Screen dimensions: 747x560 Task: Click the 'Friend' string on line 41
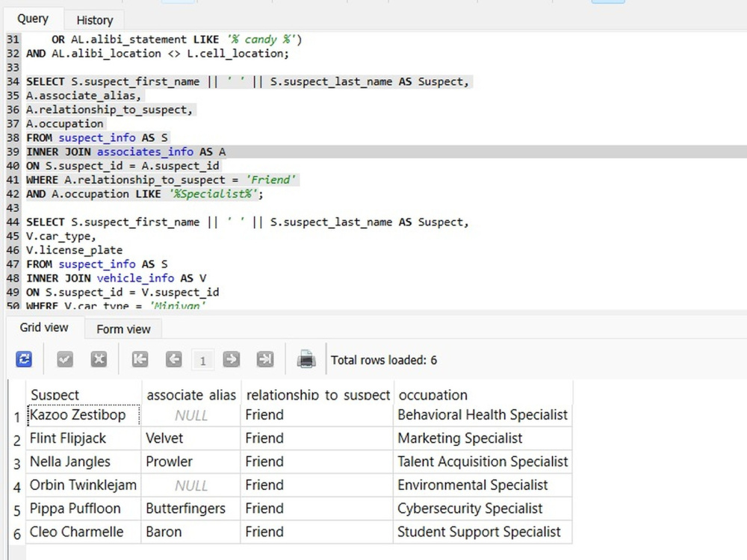[x=270, y=179]
